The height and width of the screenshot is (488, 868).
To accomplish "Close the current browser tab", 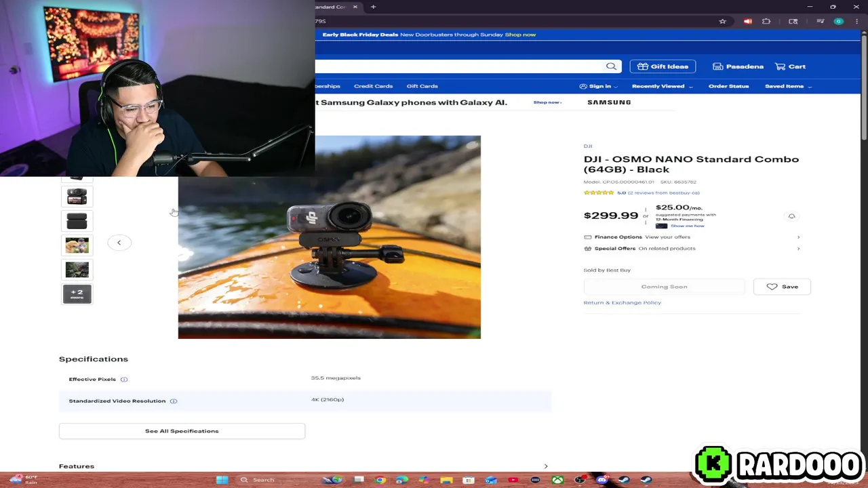I will (355, 7).
